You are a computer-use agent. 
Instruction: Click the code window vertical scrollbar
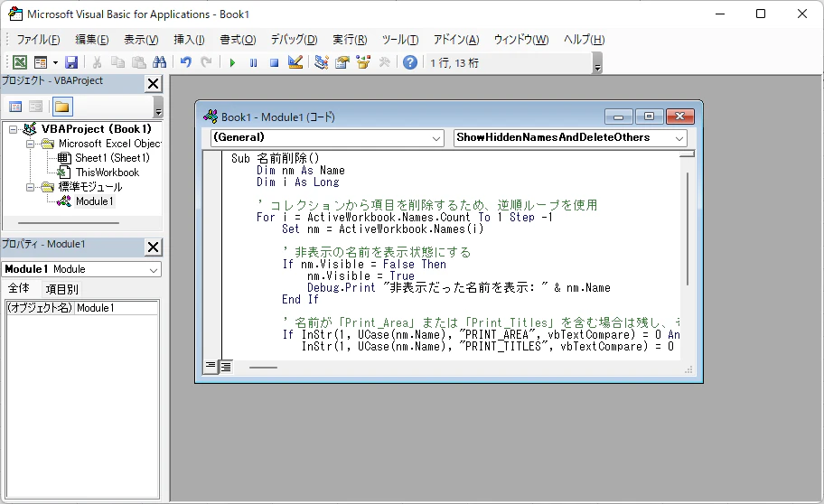[687, 229]
